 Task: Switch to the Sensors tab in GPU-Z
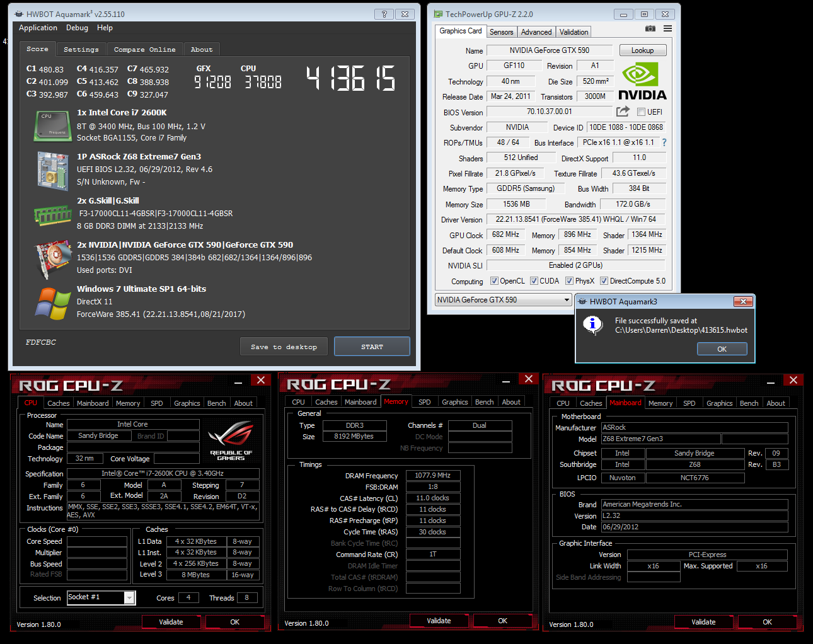(501, 32)
